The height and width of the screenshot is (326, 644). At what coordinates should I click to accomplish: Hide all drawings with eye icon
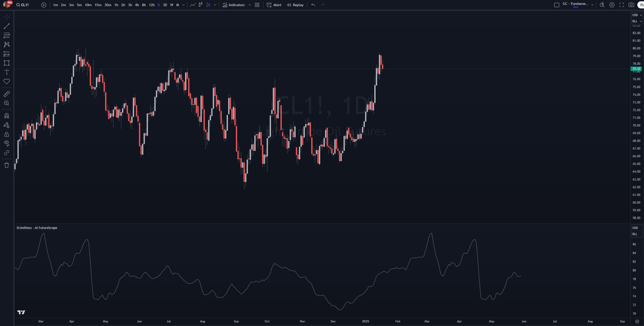point(7,143)
